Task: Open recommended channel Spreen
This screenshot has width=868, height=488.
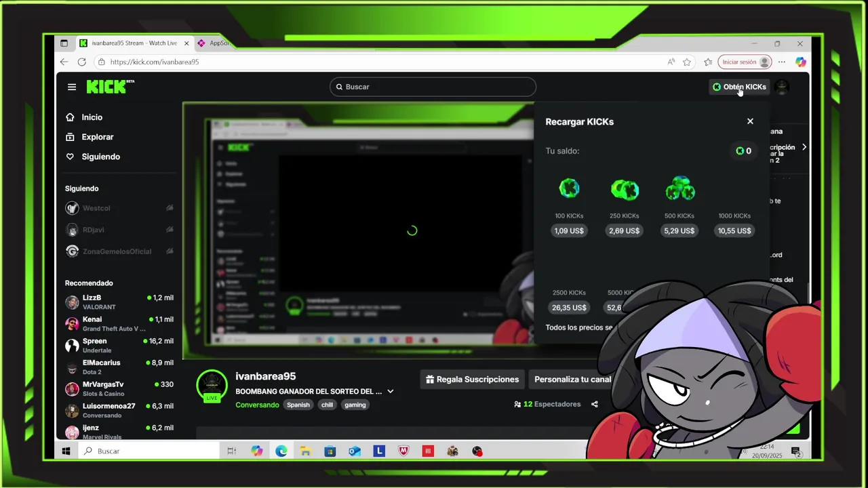Action: coord(119,346)
